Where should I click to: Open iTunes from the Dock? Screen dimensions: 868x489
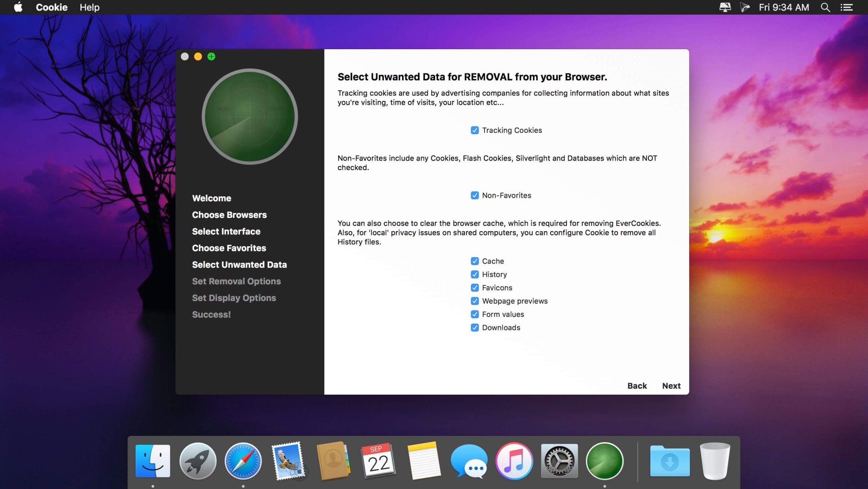514,461
